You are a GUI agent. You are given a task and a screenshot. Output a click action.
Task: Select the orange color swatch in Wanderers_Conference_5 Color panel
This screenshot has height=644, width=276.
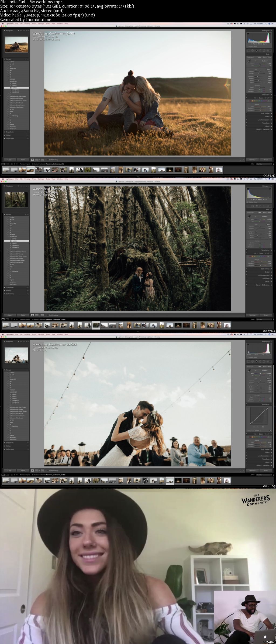coord(253,101)
